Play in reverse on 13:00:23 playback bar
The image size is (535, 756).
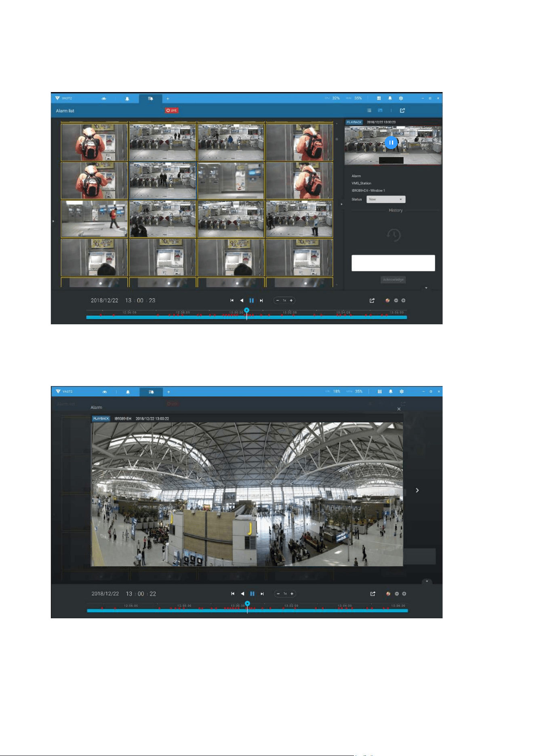[x=242, y=300]
